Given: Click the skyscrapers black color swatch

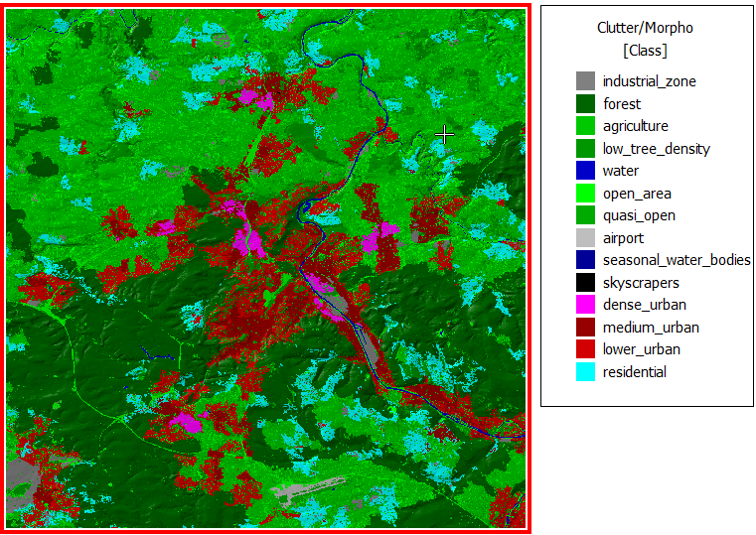Looking at the screenshot, I should pos(585,283).
